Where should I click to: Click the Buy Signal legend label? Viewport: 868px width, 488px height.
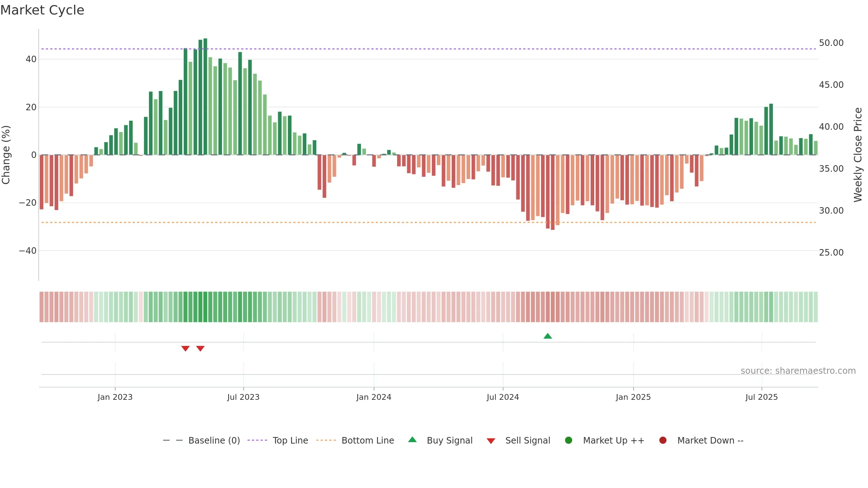tap(450, 440)
